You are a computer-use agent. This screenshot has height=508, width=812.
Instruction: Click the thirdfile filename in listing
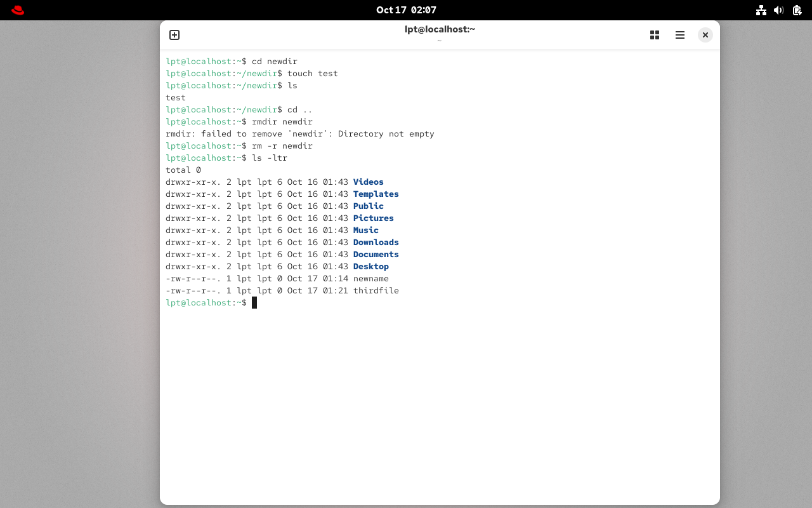376,291
